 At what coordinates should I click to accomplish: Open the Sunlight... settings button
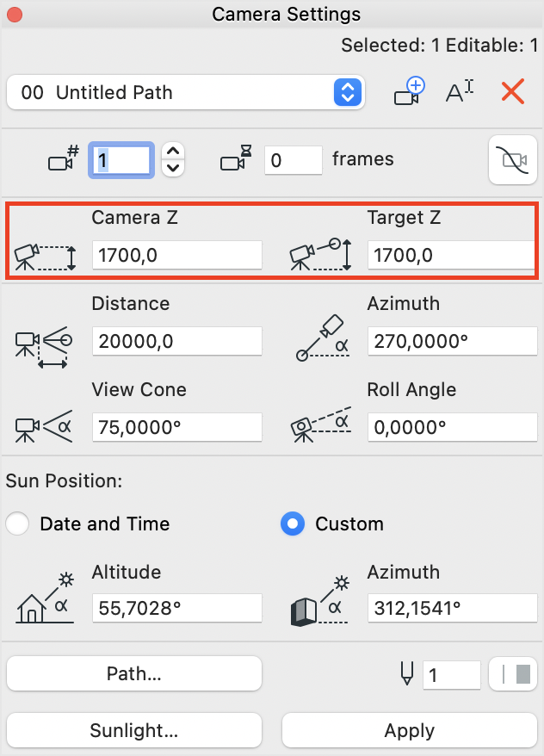tap(134, 730)
